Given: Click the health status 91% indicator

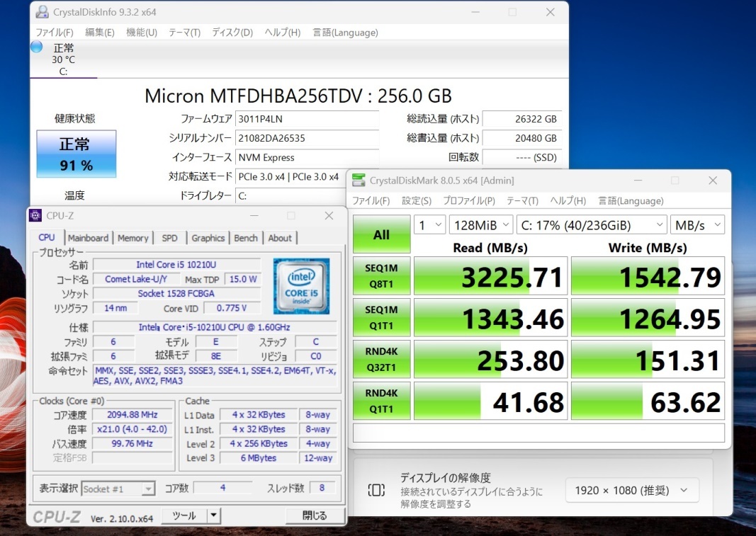Looking at the screenshot, I should click(76, 154).
